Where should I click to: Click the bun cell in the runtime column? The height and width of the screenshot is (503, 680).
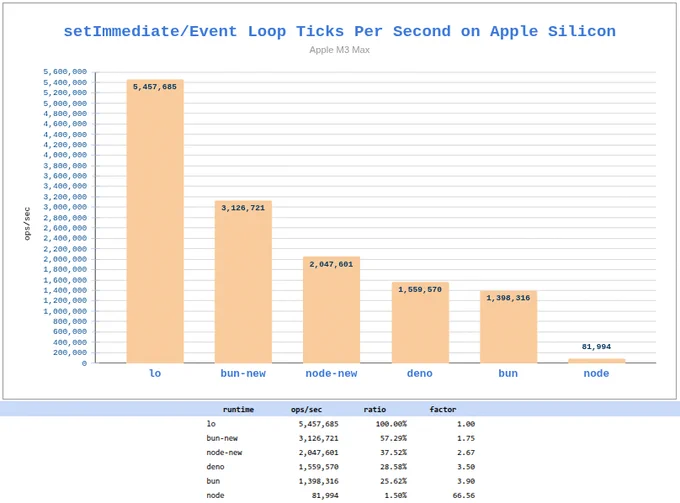pos(213,481)
